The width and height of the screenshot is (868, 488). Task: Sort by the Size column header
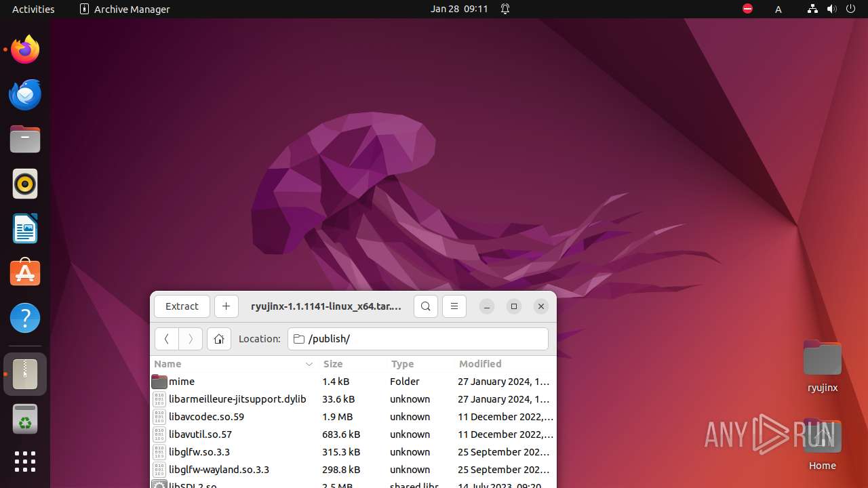coord(353,364)
